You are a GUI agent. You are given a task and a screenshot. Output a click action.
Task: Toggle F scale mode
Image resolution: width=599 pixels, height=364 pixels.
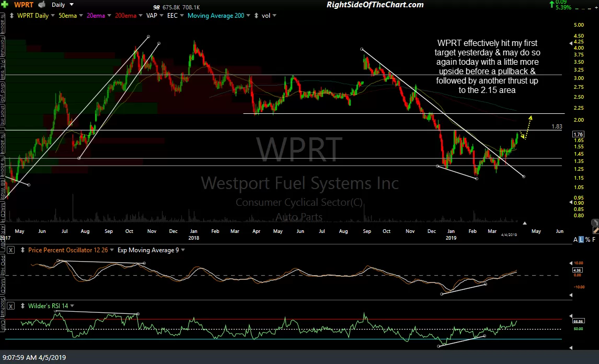click(594, 240)
